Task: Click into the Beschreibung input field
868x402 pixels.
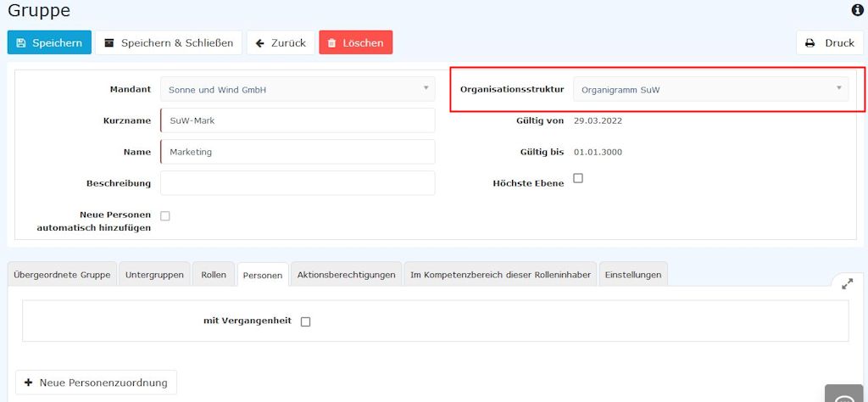Action: [298, 183]
